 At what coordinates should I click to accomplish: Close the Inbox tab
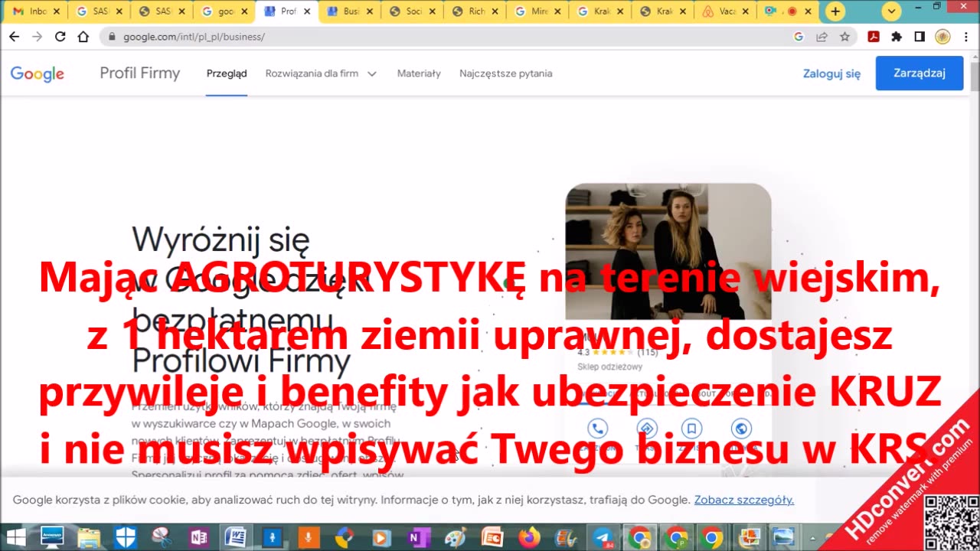(56, 11)
